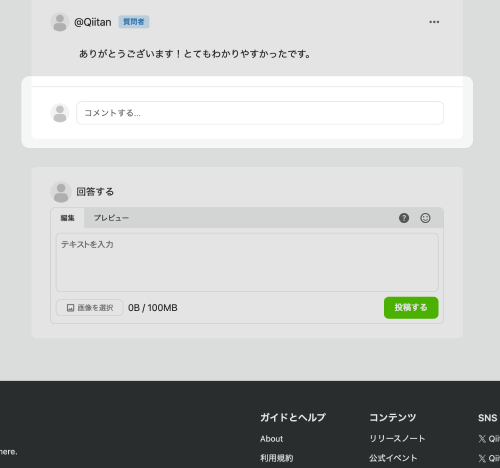The width and height of the screenshot is (500, 468).
Task: Click the 0B / 100MB upload size text
Action: pos(153,308)
